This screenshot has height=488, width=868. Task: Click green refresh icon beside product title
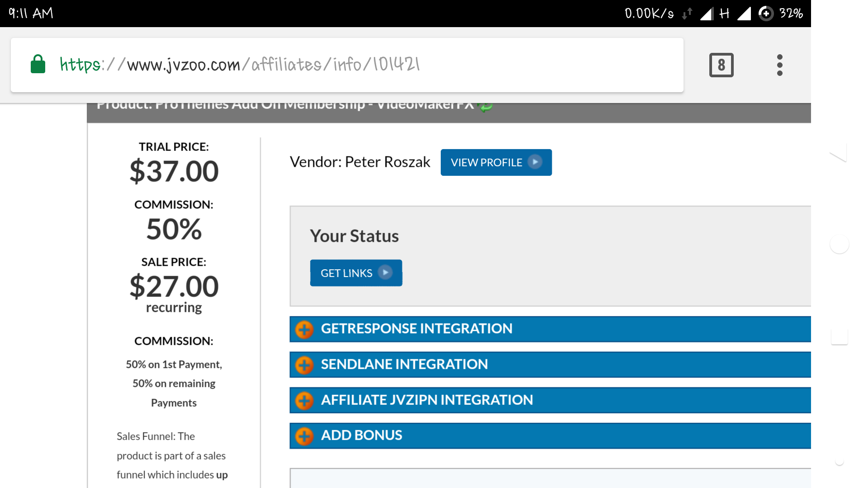[x=486, y=107]
